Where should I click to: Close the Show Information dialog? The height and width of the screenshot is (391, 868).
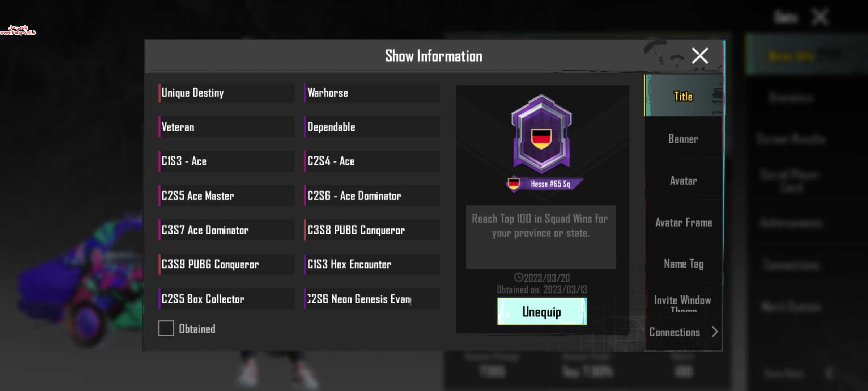[700, 56]
